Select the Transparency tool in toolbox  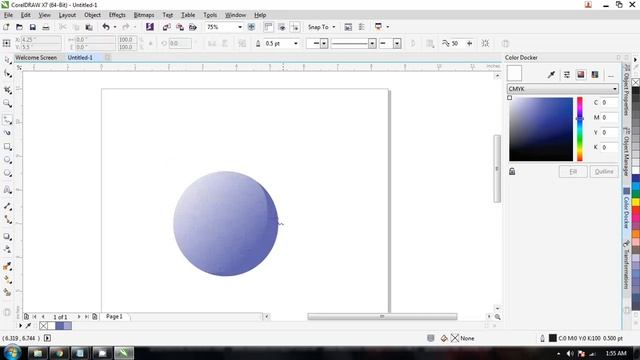click(7, 249)
